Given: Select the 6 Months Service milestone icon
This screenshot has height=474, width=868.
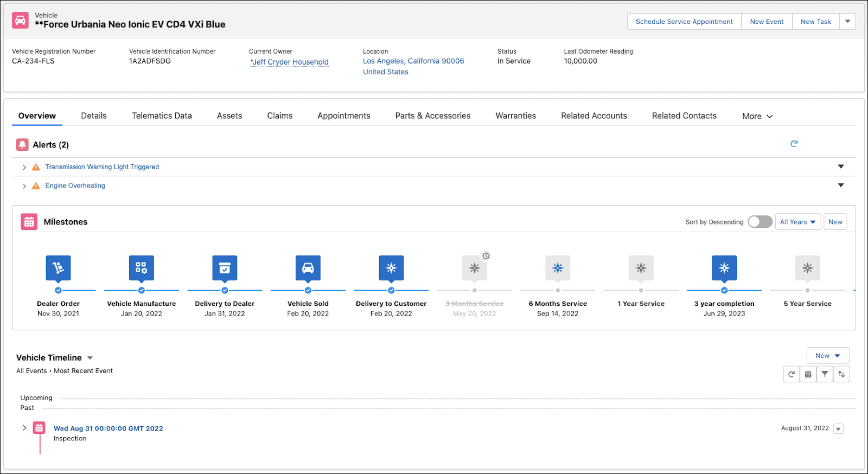Looking at the screenshot, I should tap(558, 268).
